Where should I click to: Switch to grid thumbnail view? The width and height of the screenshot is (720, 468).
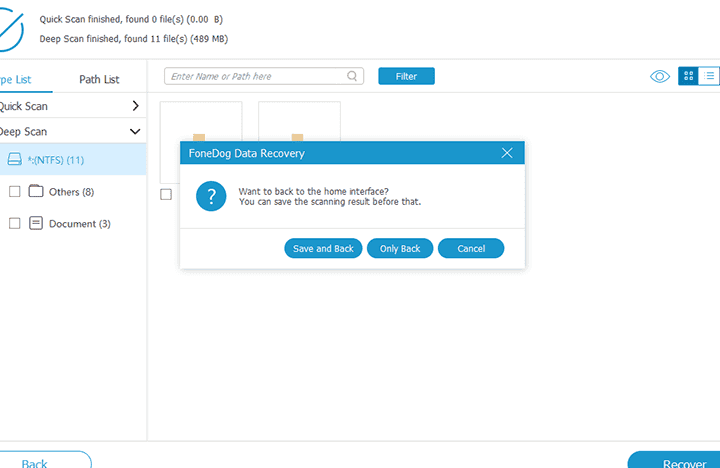tap(688, 76)
